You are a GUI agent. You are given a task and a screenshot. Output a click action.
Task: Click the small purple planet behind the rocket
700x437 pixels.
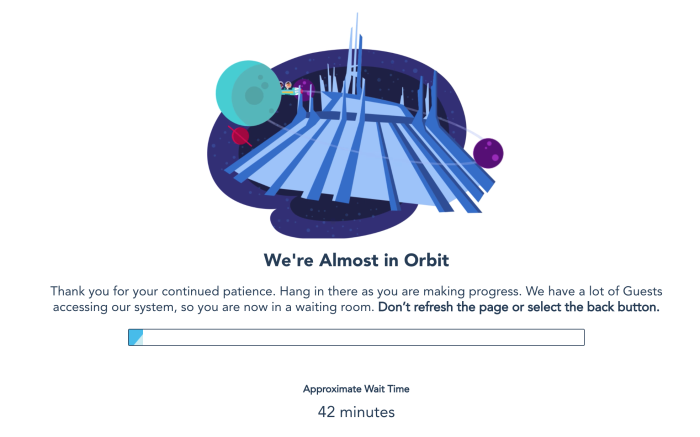pos(306,88)
